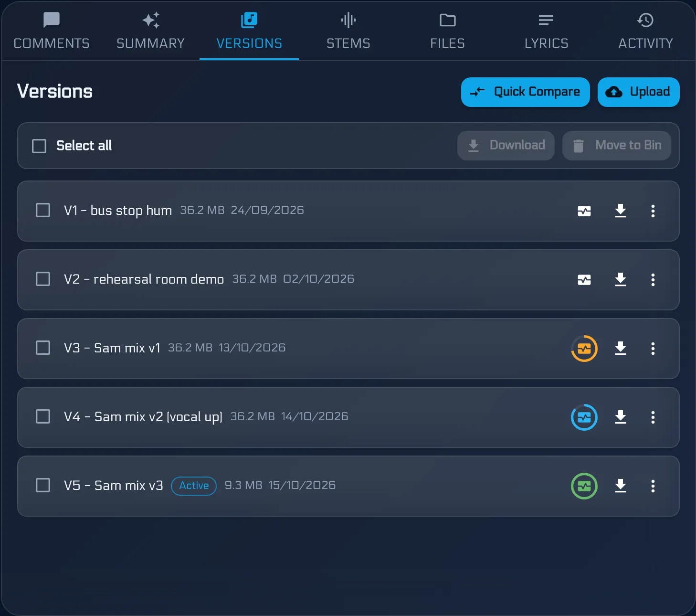
Task: Click orange analysis progress icon on V3
Action: [x=584, y=349]
